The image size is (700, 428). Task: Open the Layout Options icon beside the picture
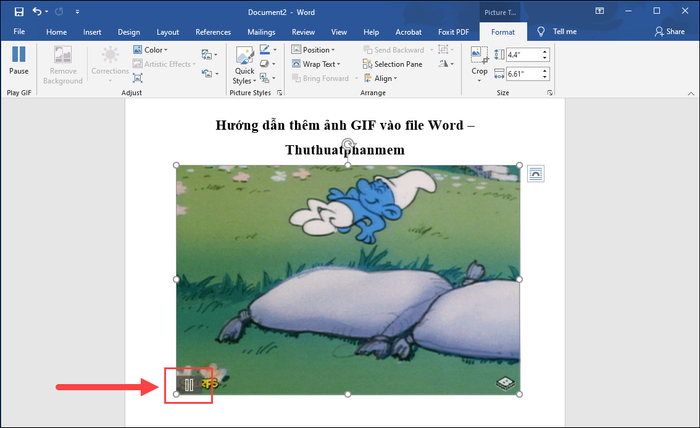[x=536, y=174]
